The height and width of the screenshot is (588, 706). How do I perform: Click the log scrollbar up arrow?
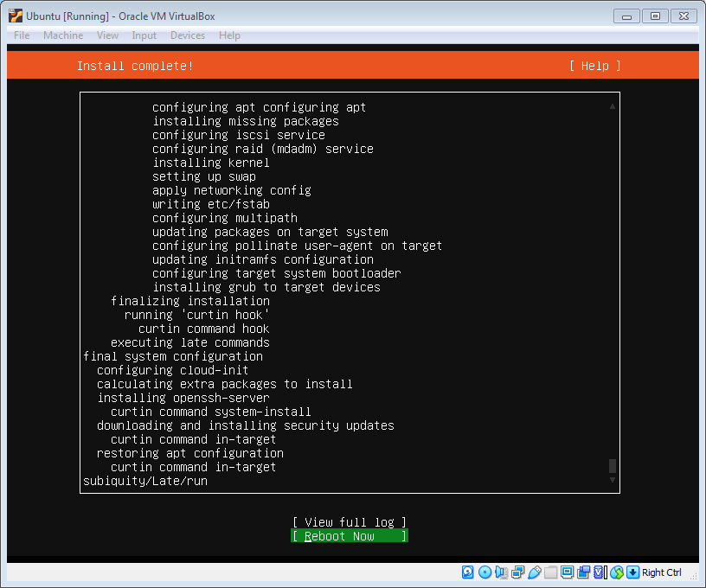pyautogui.click(x=613, y=106)
